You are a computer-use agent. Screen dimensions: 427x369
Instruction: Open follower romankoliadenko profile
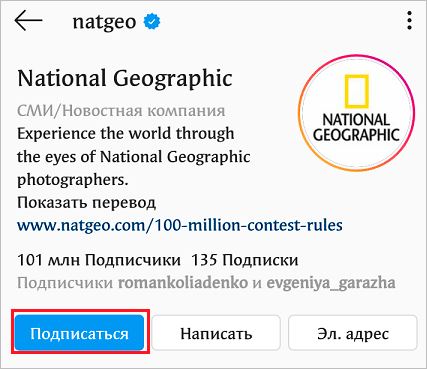point(183,283)
